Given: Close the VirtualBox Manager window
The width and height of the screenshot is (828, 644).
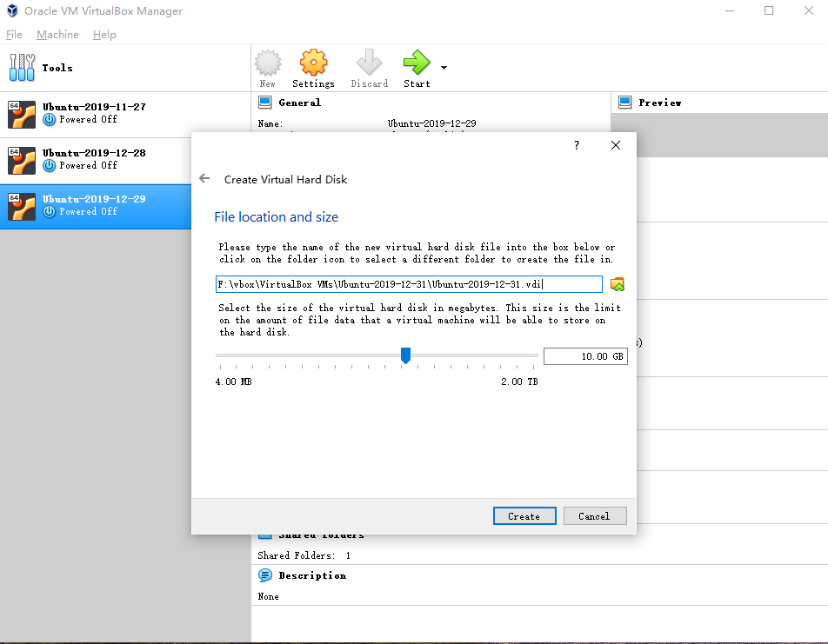Looking at the screenshot, I should point(809,10).
